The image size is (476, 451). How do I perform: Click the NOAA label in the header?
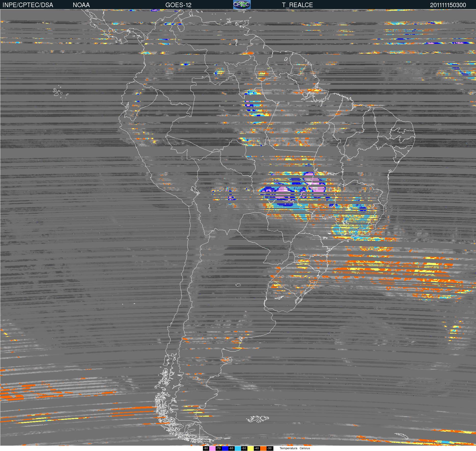[x=81, y=5]
